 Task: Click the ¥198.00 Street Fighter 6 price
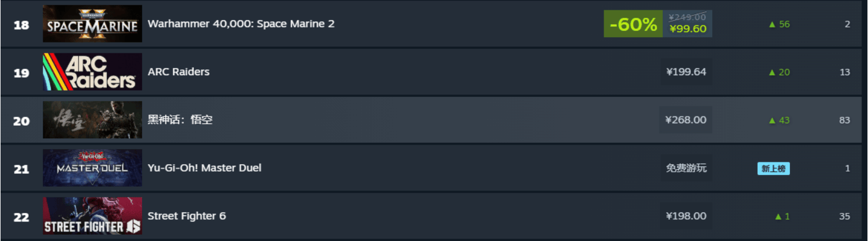pyautogui.click(x=686, y=216)
